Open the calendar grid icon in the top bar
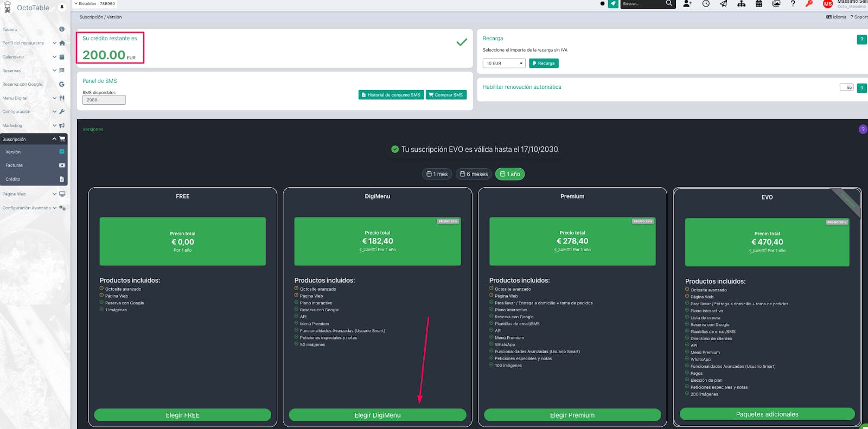Viewport: 868px width, 429px height. click(759, 3)
